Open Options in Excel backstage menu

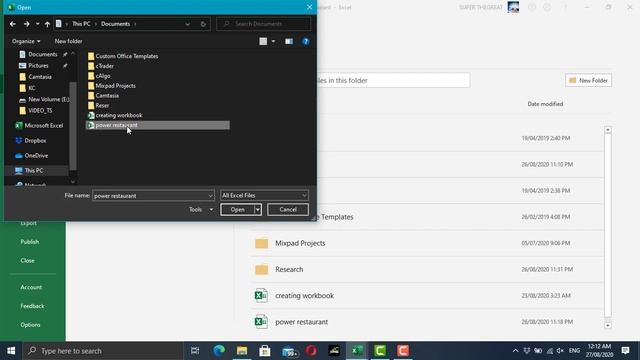pos(30,325)
